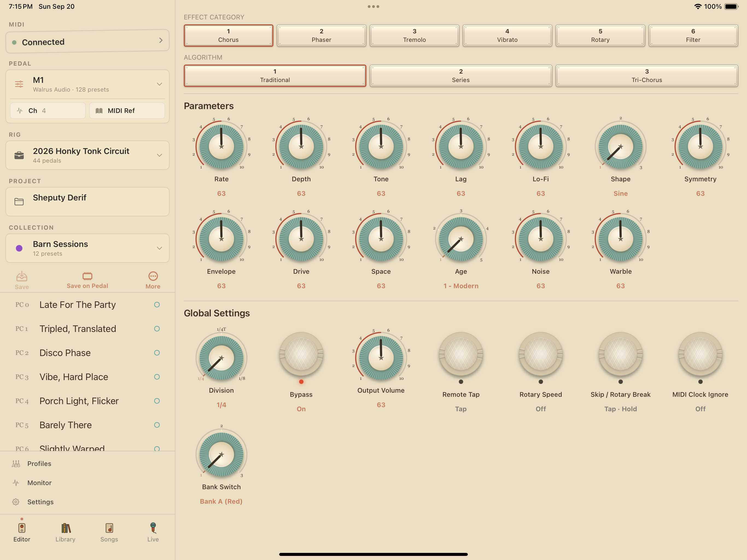Click the Warble knob

pyautogui.click(x=620, y=239)
